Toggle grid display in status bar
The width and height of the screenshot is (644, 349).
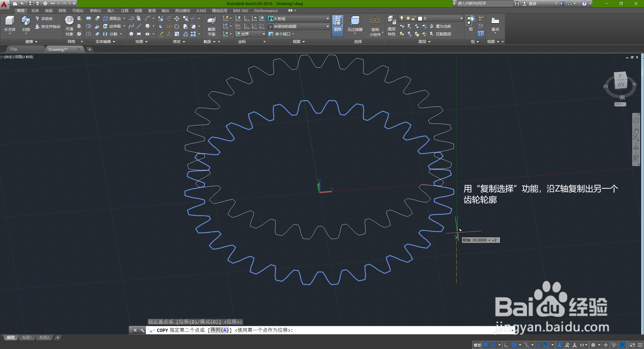coord(486,345)
